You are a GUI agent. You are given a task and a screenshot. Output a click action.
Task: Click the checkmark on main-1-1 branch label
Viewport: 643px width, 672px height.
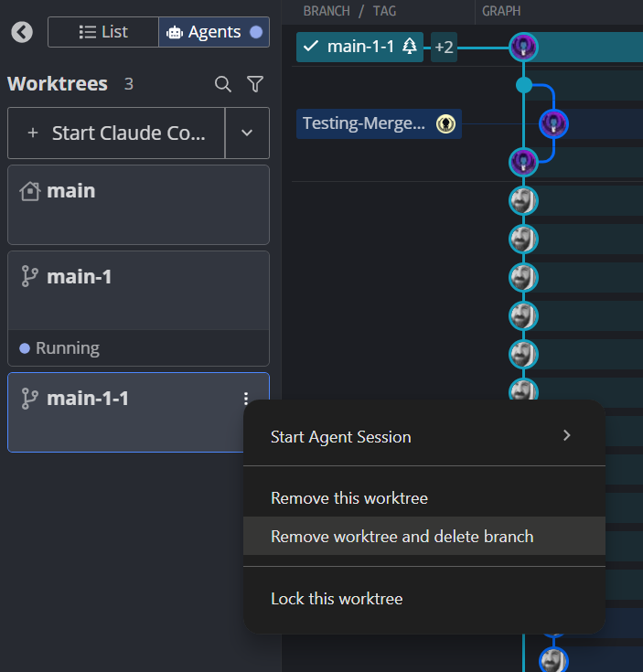311,46
